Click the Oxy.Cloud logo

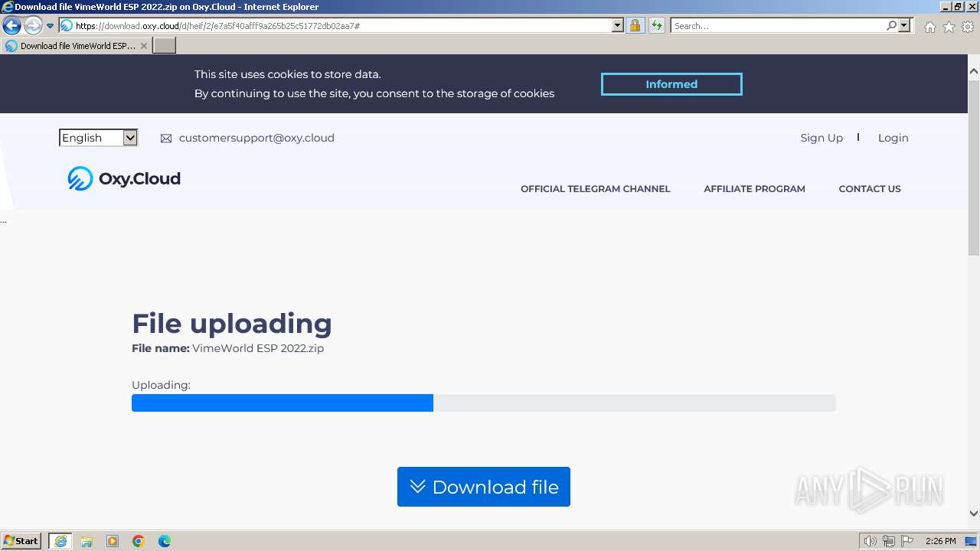(x=124, y=178)
